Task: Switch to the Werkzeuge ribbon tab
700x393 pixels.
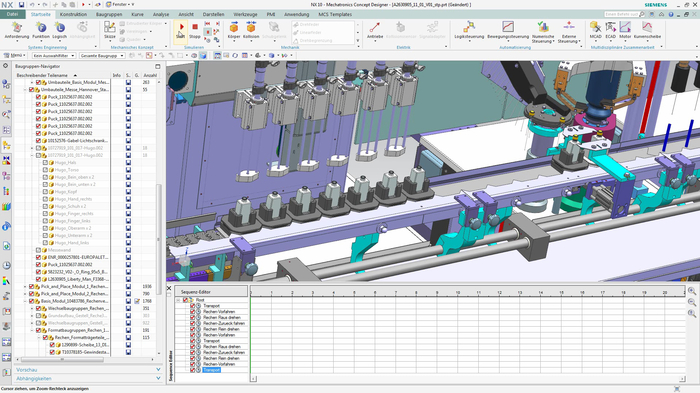Action: (245, 14)
